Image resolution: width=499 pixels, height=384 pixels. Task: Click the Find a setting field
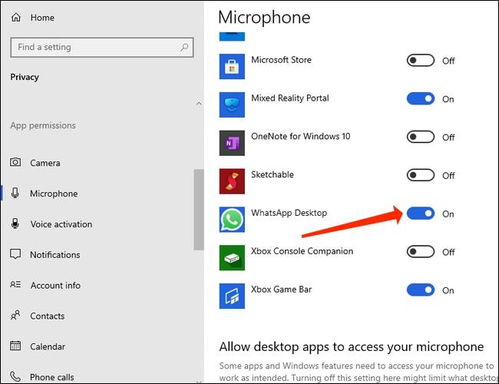click(x=102, y=47)
